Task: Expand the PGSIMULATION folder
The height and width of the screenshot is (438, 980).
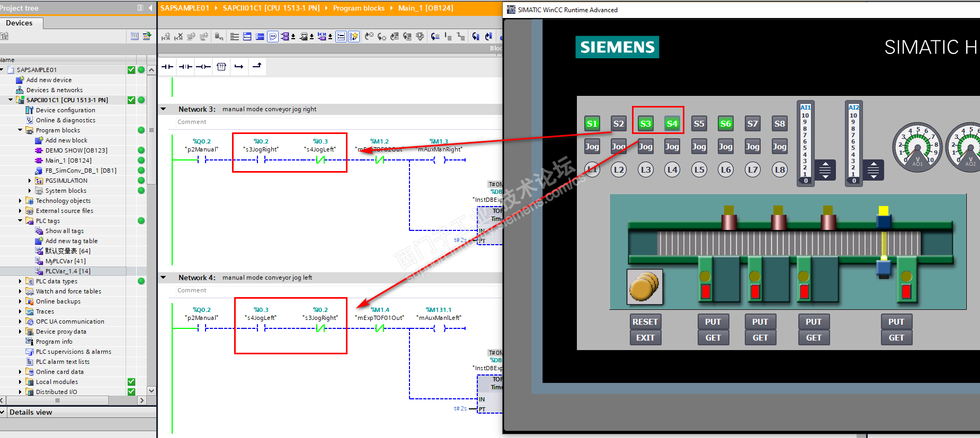Action: pos(30,181)
